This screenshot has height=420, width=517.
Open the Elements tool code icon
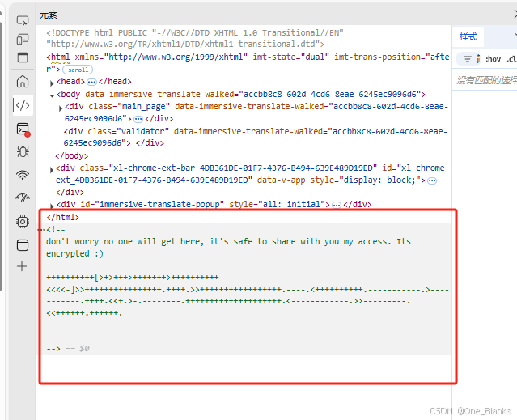tap(23, 105)
